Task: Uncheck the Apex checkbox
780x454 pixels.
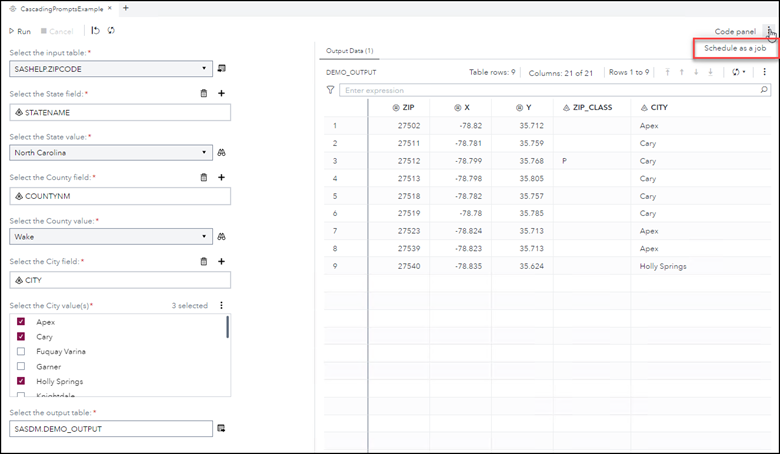Action: pyautogui.click(x=21, y=322)
